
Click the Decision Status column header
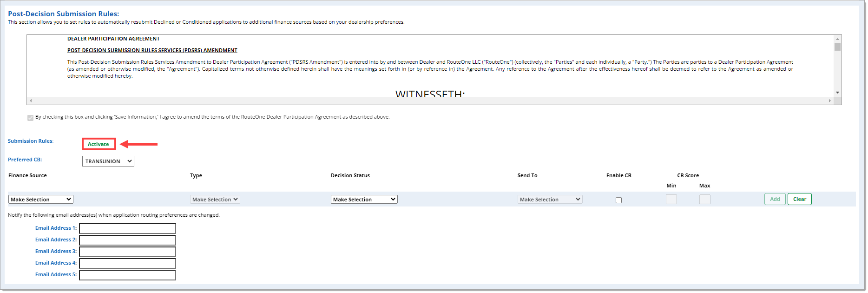tap(350, 175)
